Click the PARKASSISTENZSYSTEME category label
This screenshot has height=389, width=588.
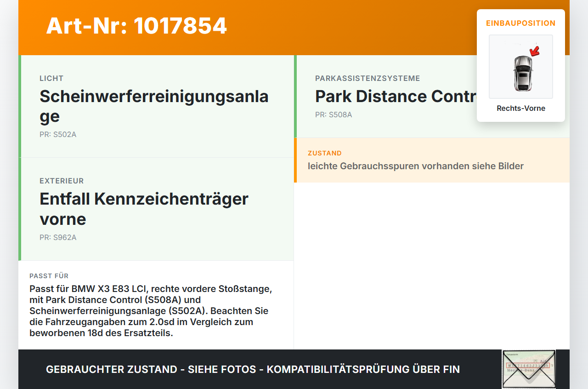coord(367,79)
